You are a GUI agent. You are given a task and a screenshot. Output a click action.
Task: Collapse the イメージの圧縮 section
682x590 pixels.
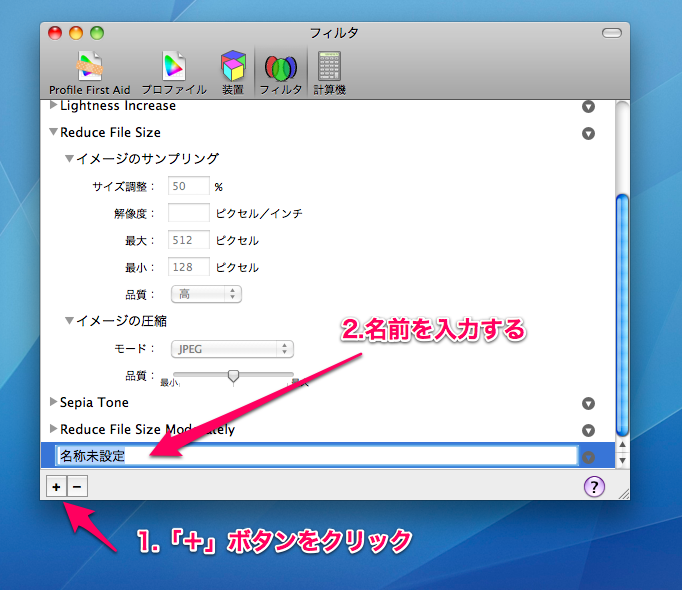(69, 321)
